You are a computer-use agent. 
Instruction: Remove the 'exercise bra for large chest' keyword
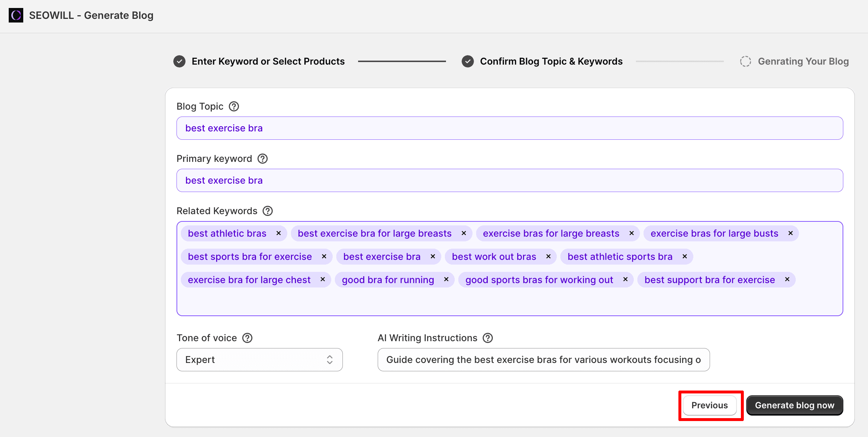pyautogui.click(x=323, y=279)
